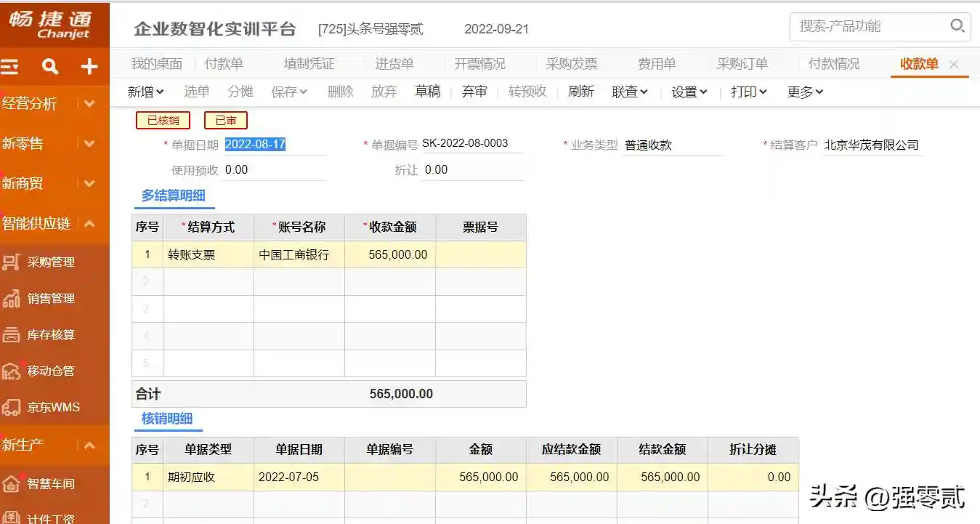This screenshot has height=524, width=980.
Task: Click the 弃审 toolbar button
Action: click(474, 92)
